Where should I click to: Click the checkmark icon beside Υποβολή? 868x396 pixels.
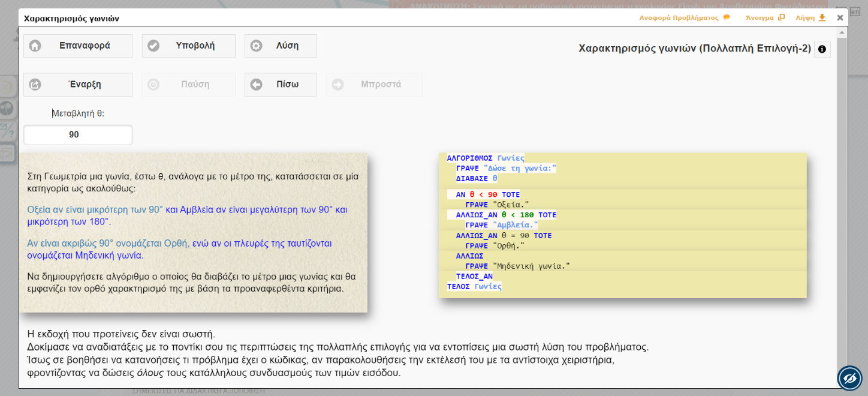click(153, 46)
